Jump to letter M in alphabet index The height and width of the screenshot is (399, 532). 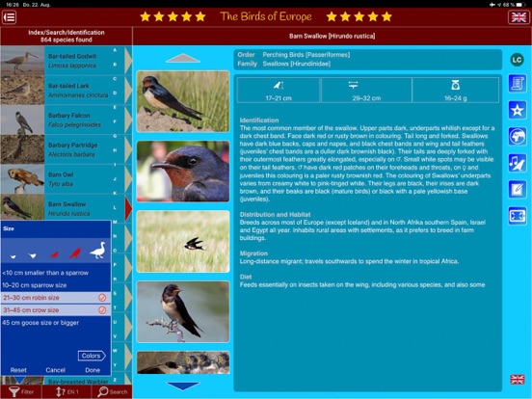[x=115, y=222]
